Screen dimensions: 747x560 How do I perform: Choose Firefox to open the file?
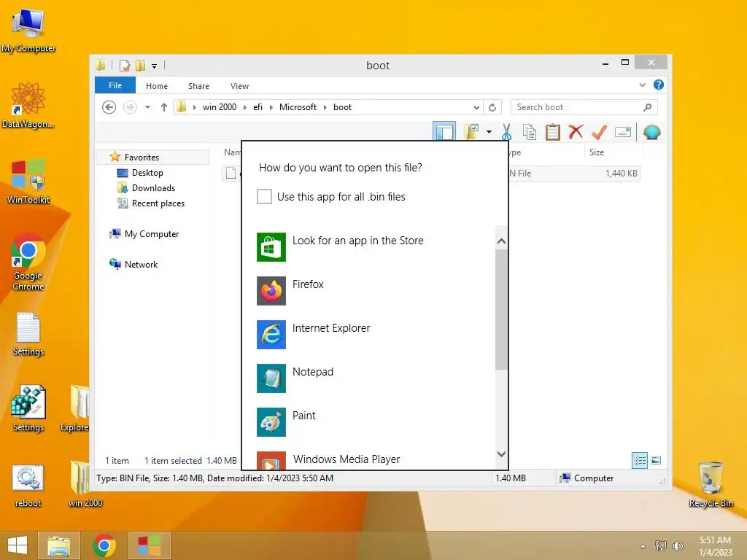(376, 290)
